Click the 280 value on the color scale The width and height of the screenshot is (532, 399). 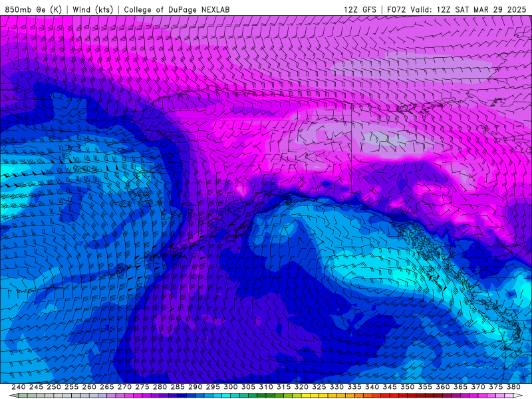160,387
